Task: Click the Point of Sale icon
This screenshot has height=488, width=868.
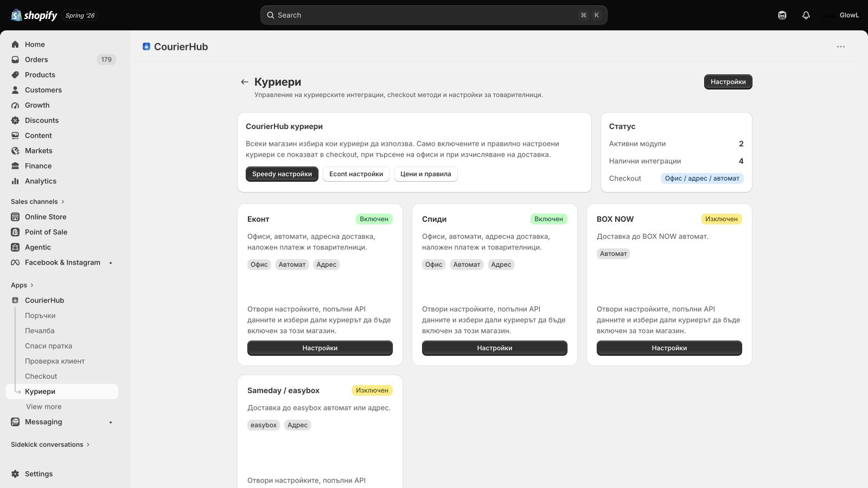Action: click(x=15, y=232)
